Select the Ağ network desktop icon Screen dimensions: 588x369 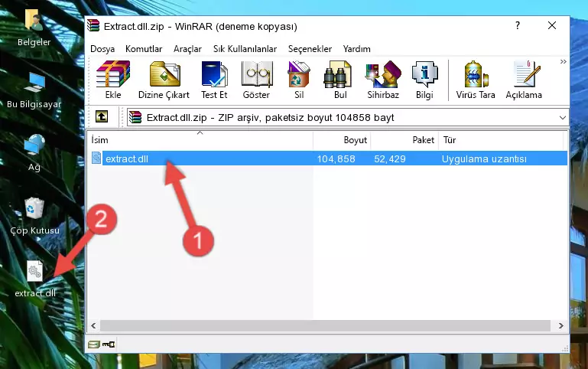[x=34, y=153]
